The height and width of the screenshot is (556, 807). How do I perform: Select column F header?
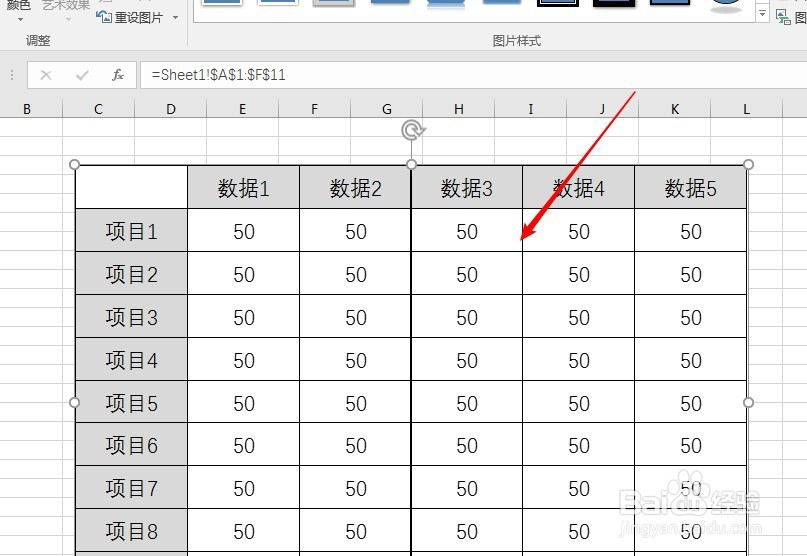pos(314,109)
